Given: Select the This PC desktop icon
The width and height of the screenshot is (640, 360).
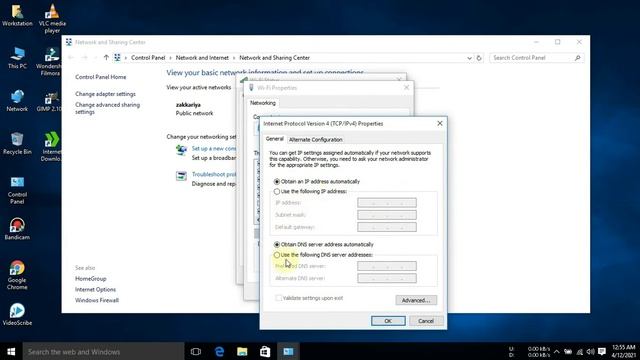Looking at the screenshot, I should point(17,58).
